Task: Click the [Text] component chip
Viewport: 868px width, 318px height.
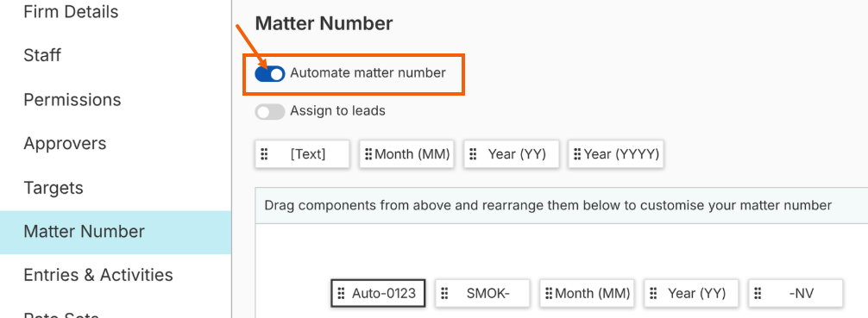Action: 302,154
